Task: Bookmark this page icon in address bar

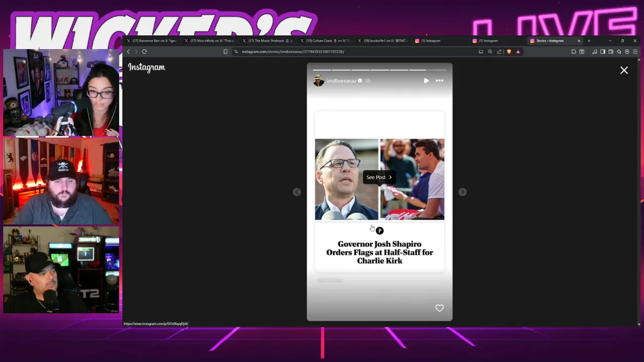Action: coord(225,51)
